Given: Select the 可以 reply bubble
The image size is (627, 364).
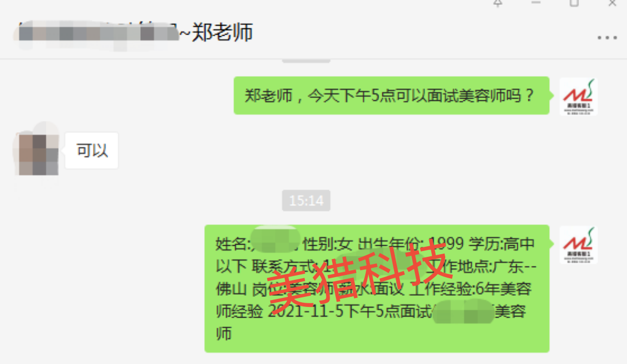Looking at the screenshot, I should click(x=92, y=151).
